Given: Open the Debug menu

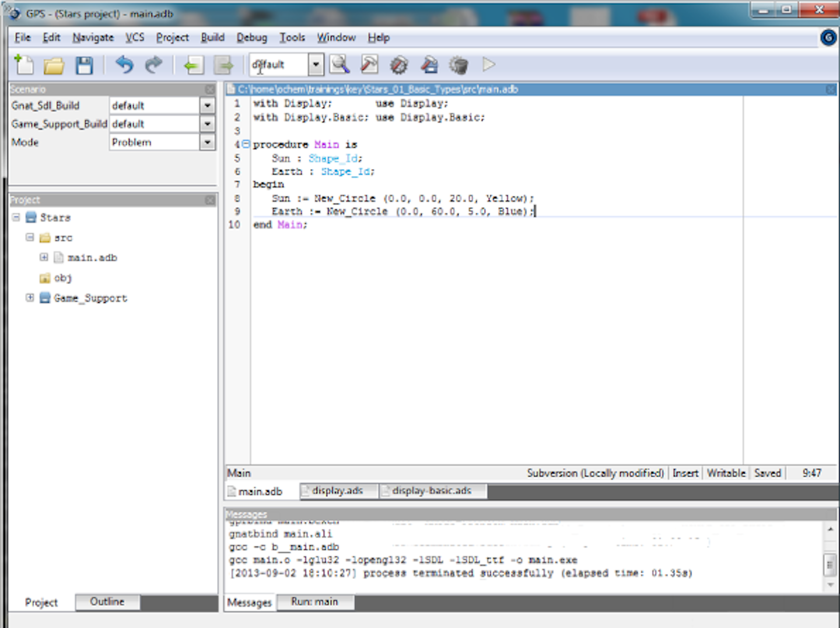Looking at the screenshot, I should 251,37.
